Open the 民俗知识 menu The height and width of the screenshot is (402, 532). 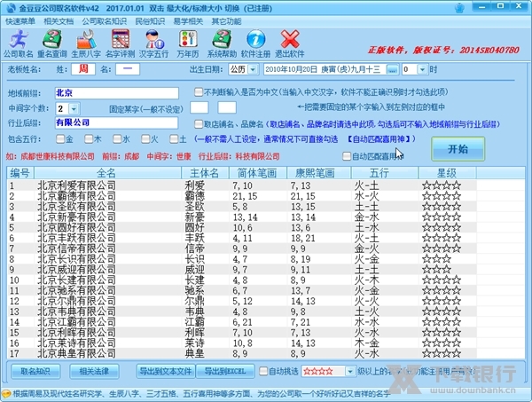coord(150,21)
